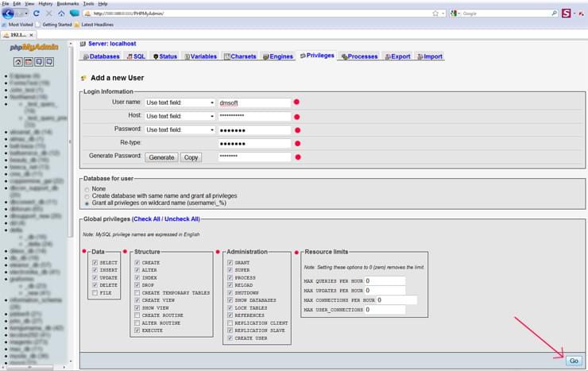The width and height of the screenshot is (588, 371).
Task: Open the Tools menu
Action: pyautogui.click(x=88, y=4)
